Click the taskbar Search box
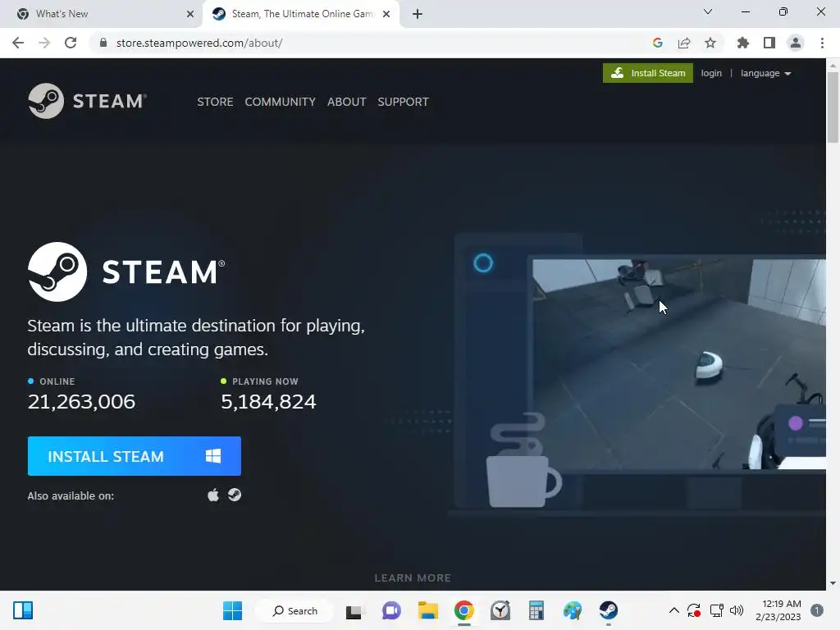Screen dimensions: 840x630 [x=294, y=610]
